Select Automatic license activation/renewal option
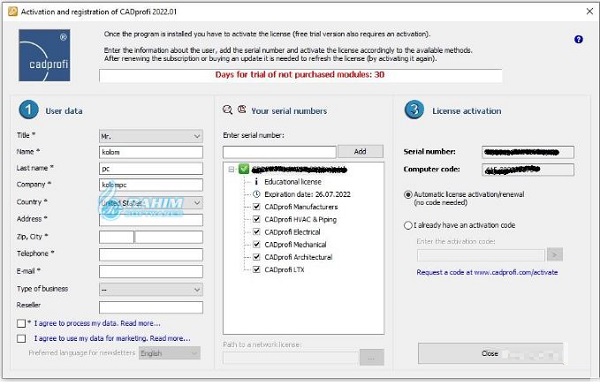This screenshot has width=600, height=386. [x=408, y=195]
